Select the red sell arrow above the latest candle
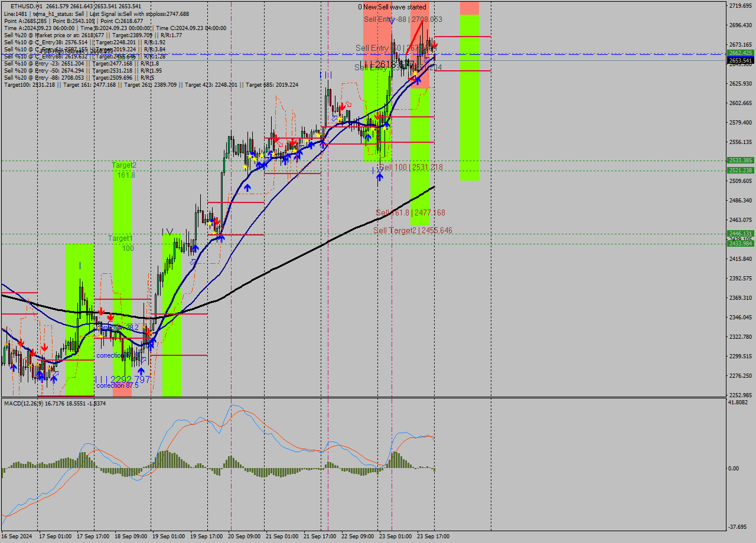The image size is (756, 543). 434,44
